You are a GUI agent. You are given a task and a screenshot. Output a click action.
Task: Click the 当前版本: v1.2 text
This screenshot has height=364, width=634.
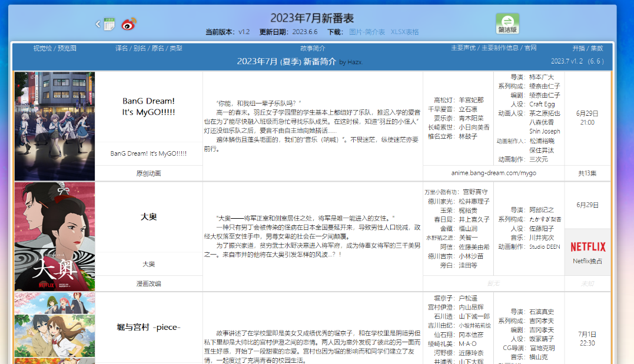[x=228, y=32]
